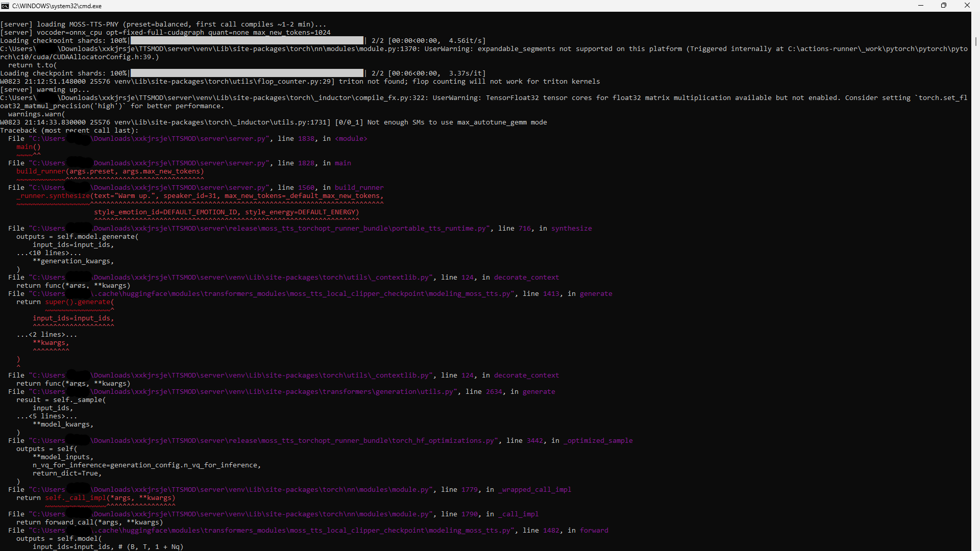The height and width of the screenshot is (551, 980).
Task: Click 'outputs = self.model(' line
Action: [59, 539]
